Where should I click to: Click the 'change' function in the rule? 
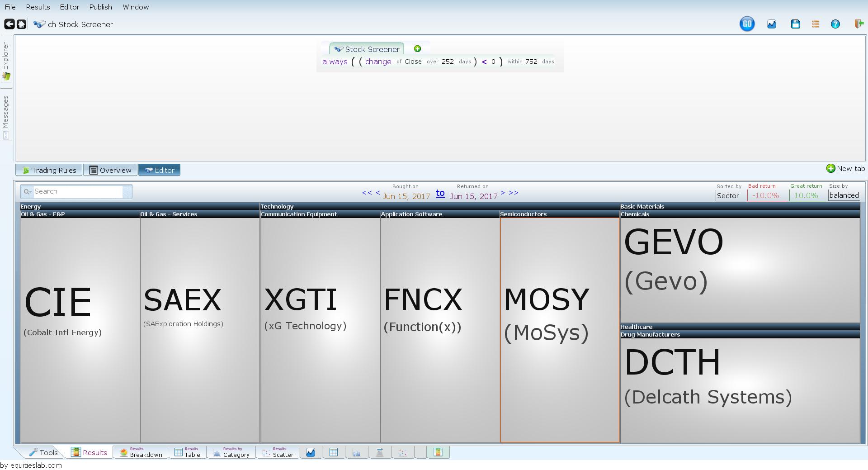[378, 62]
